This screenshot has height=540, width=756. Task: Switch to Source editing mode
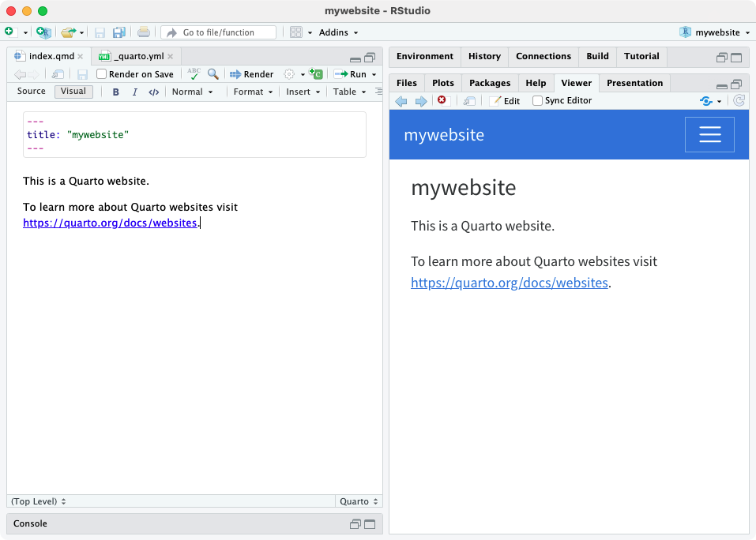(x=31, y=91)
